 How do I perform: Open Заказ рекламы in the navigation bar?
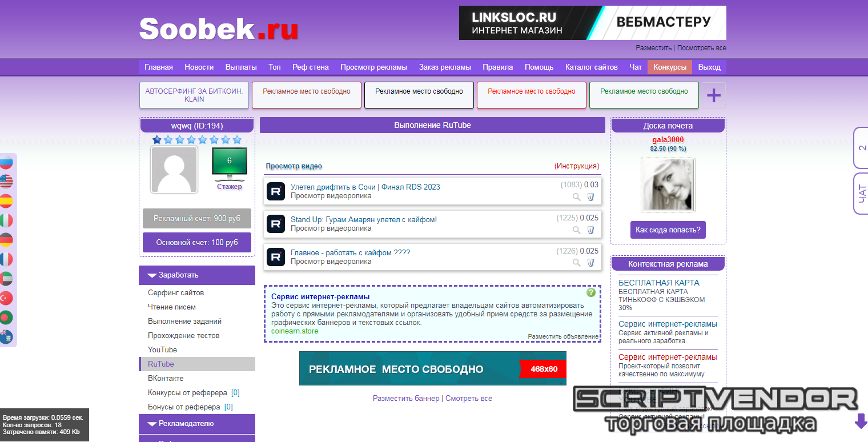click(445, 67)
